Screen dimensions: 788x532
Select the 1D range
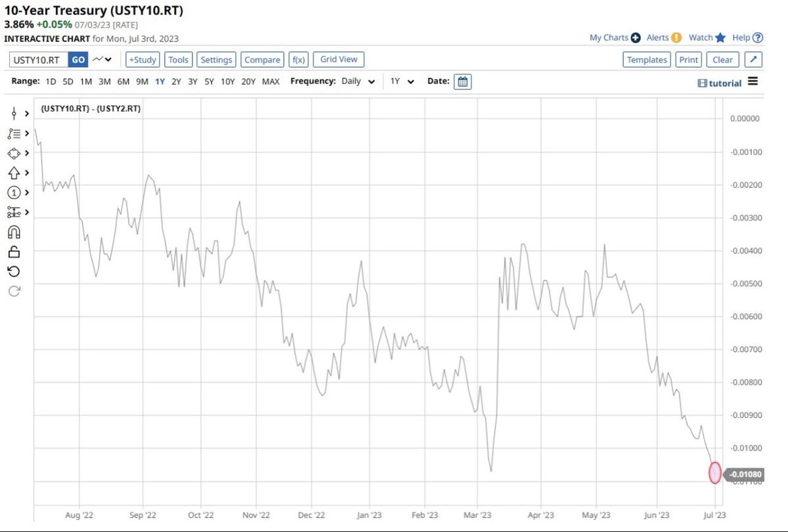point(51,81)
